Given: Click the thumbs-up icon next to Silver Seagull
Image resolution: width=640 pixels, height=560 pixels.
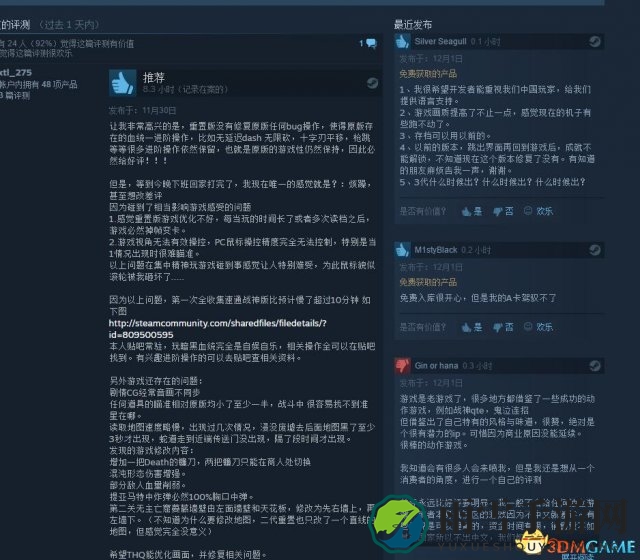Looking at the screenshot, I should 402,42.
